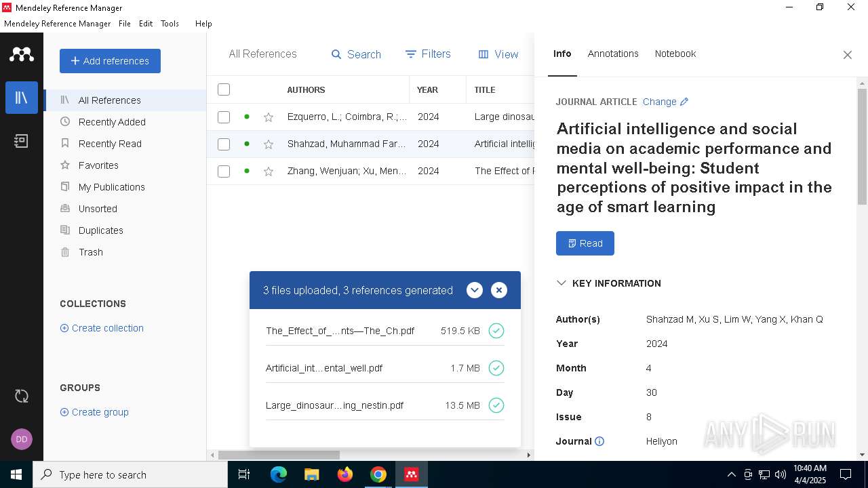
Task: Toggle the select-all references checkbox
Action: pyautogui.click(x=224, y=89)
